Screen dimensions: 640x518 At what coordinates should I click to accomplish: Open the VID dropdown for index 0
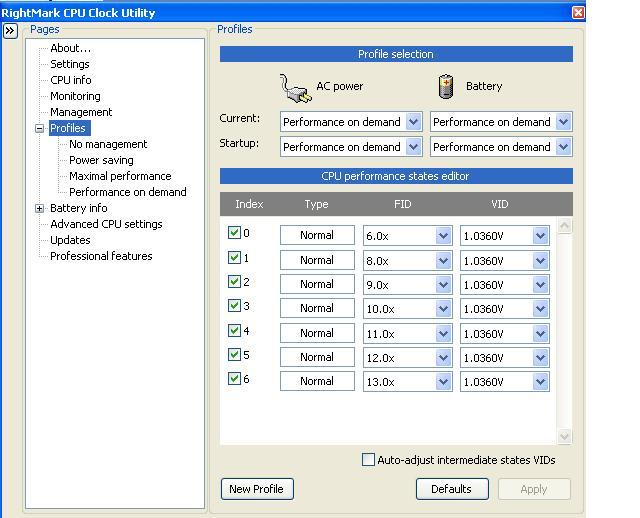pos(540,236)
